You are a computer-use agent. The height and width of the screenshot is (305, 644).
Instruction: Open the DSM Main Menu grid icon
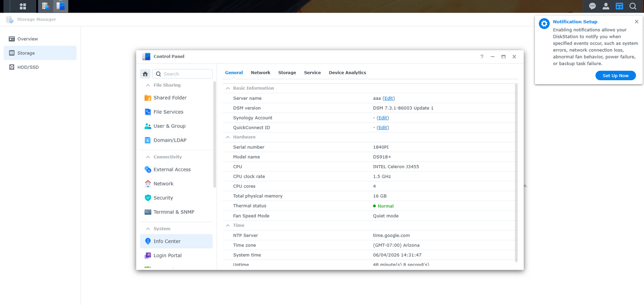click(23, 6)
